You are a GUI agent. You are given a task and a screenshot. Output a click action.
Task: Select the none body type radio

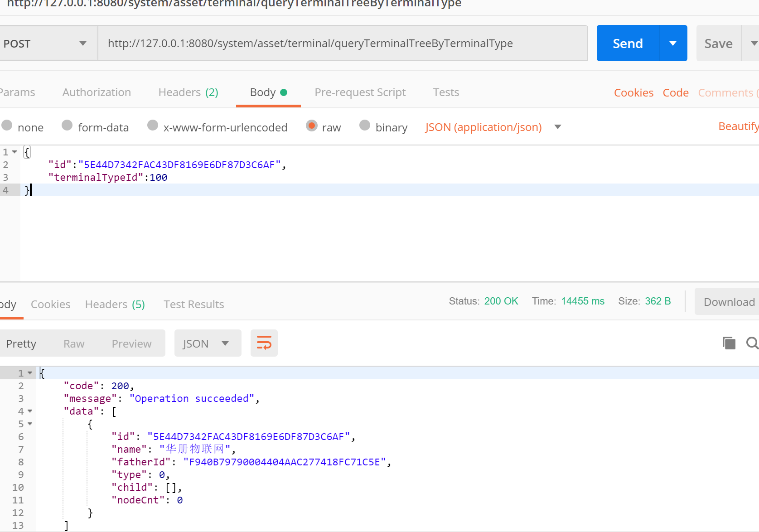click(7, 126)
